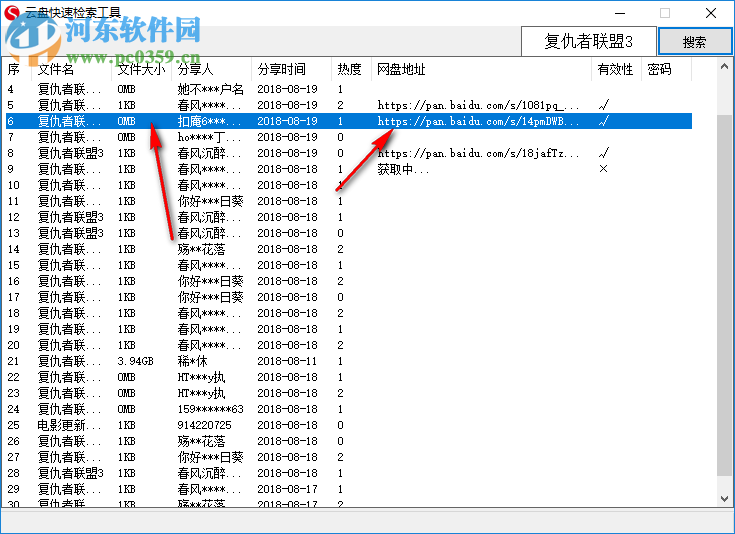
Task: Click date 2018-08-11 in row 21
Action: (287, 361)
